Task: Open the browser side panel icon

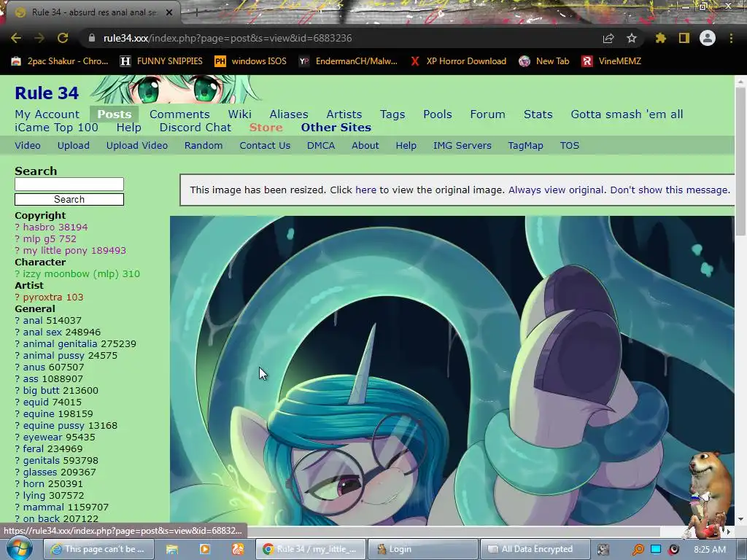Action: pyautogui.click(x=684, y=38)
